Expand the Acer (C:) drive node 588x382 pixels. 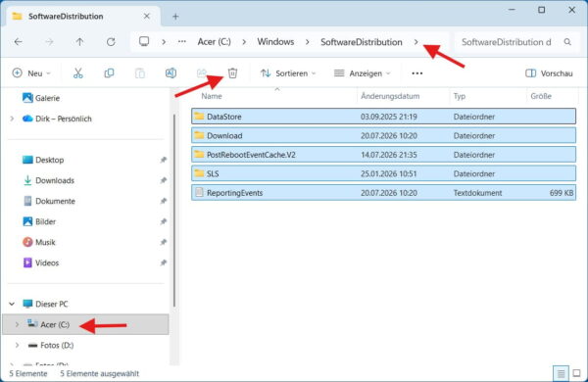[17, 324]
